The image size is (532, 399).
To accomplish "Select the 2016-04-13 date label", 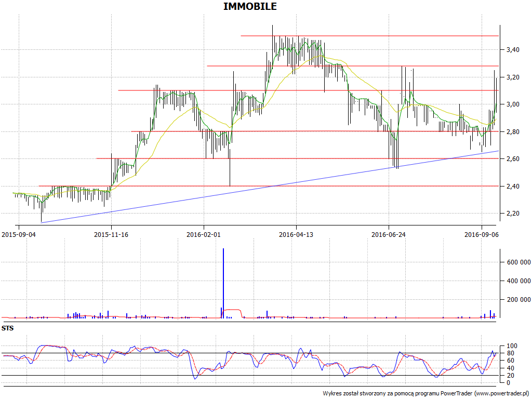I will pos(296,234).
